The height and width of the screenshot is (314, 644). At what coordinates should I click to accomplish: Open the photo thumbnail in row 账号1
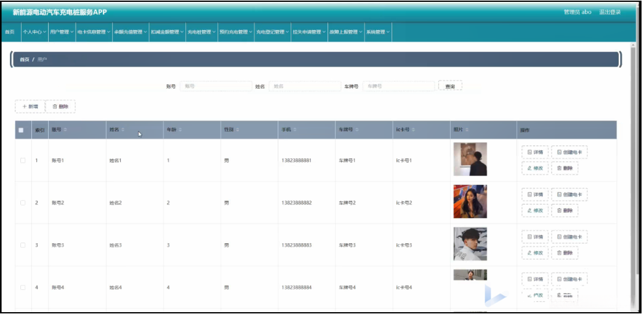coord(470,159)
